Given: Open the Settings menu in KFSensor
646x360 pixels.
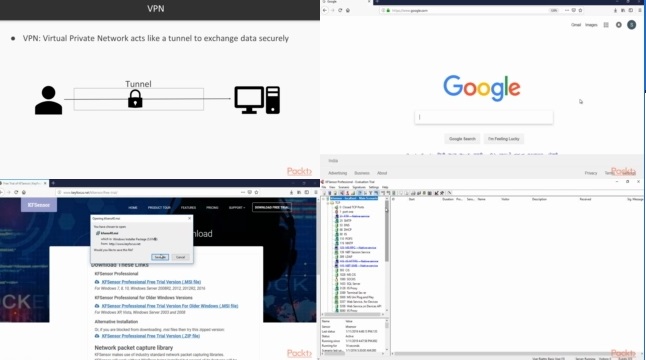Looking at the screenshot, I should point(374,187).
